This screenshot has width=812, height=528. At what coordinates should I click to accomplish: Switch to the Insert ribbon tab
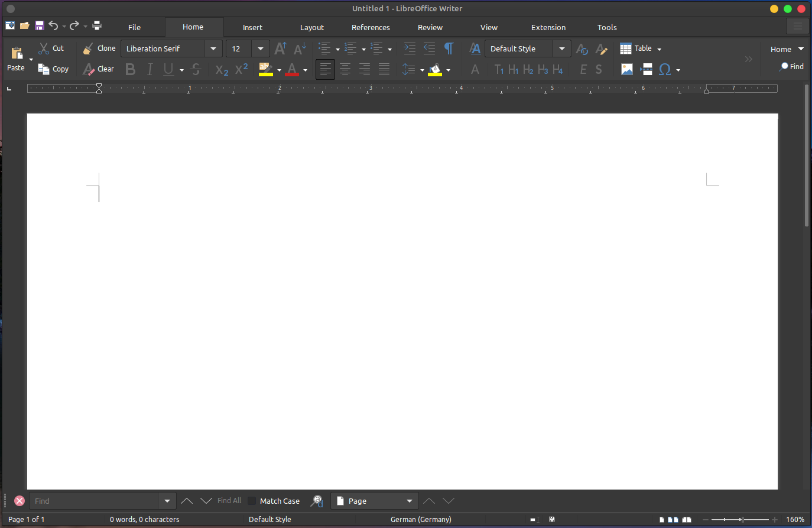[252, 27]
